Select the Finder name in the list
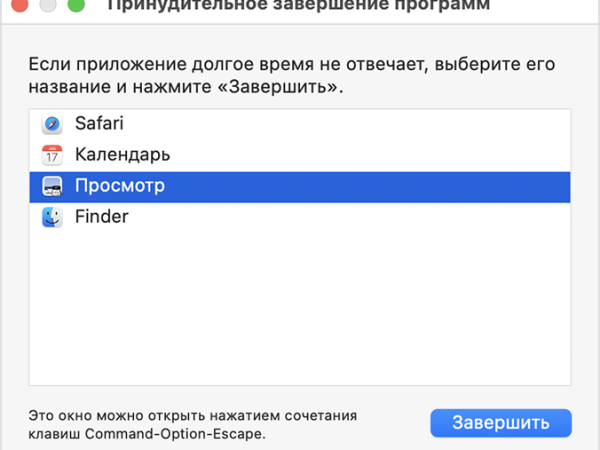Image resolution: width=600 pixels, height=450 pixels. tap(101, 216)
